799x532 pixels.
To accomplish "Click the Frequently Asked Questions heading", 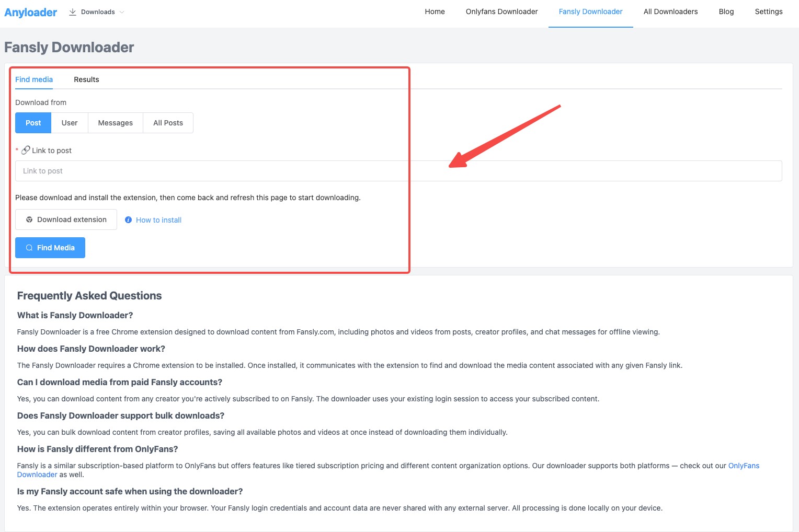I will [89, 296].
